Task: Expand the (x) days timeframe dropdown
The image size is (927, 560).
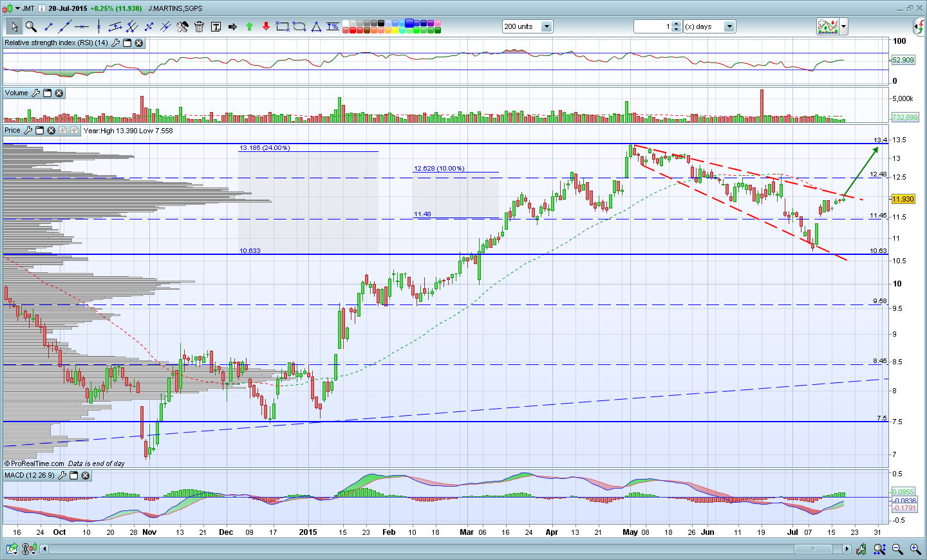Action: (x=729, y=26)
